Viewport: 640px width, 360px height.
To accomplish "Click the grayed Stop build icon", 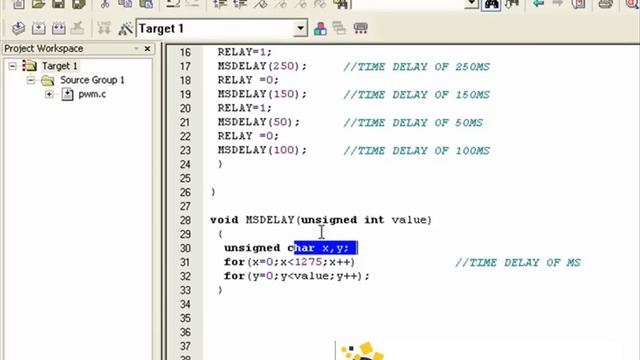I will (x=78, y=28).
